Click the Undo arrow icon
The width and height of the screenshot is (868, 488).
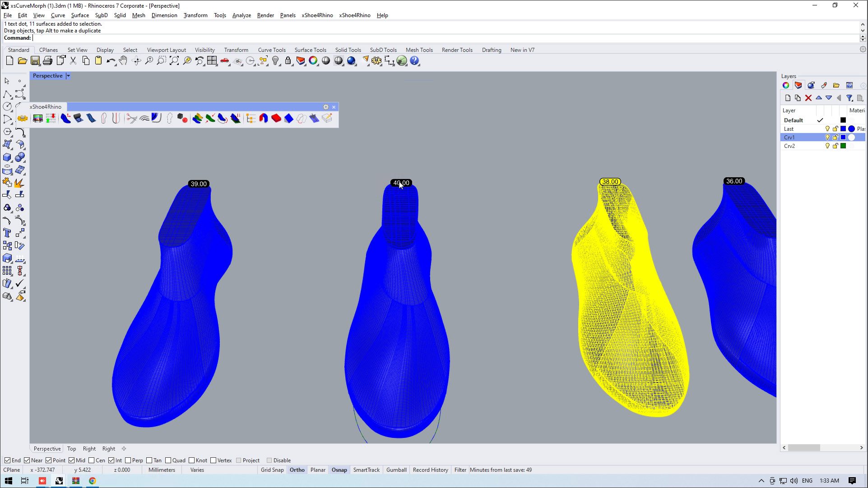pos(111,61)
